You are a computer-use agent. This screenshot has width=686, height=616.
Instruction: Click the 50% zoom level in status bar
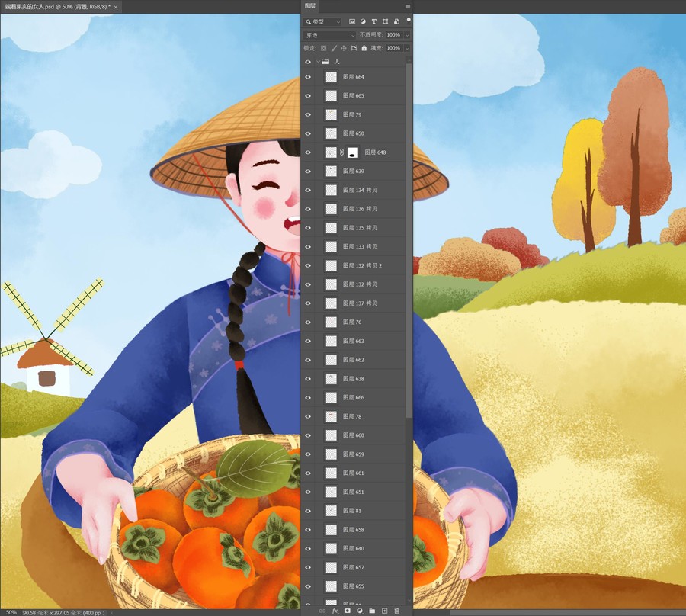point(11,612)
